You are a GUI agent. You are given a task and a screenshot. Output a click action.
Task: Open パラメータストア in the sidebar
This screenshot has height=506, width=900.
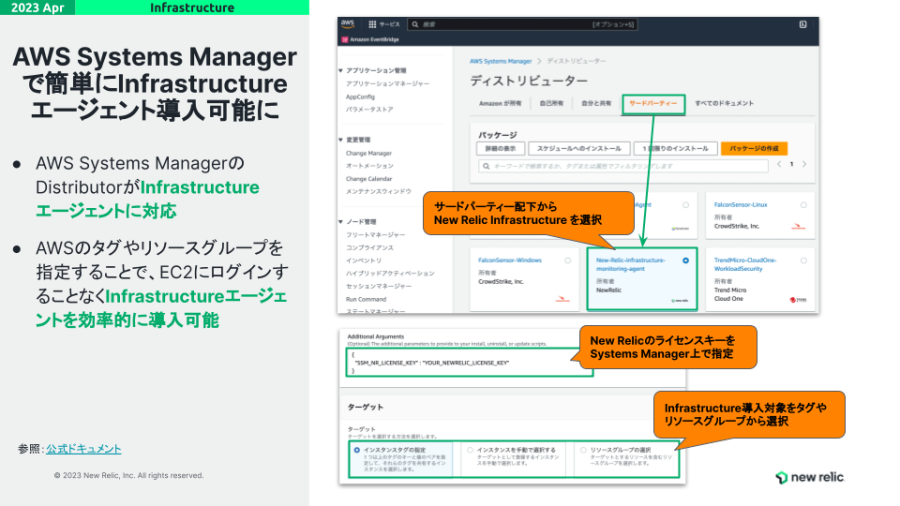pos(369,110)
